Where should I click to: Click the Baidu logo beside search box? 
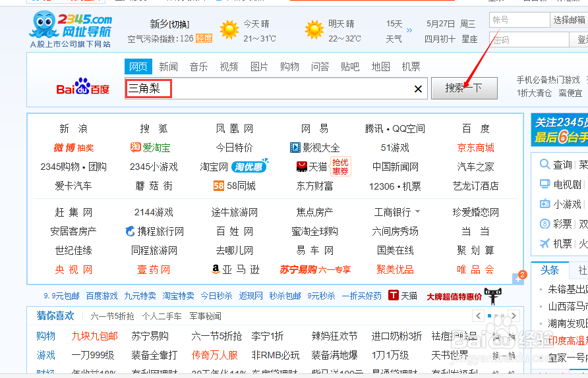pyautogui.click(x=83, y=87)
